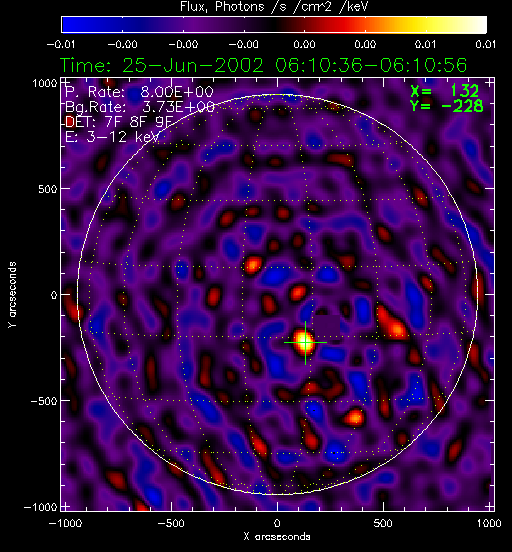Click the Y= -228 coordinate readout
Image resolution: width=512 pixels, height=552 pixels.
coord(447,106)
